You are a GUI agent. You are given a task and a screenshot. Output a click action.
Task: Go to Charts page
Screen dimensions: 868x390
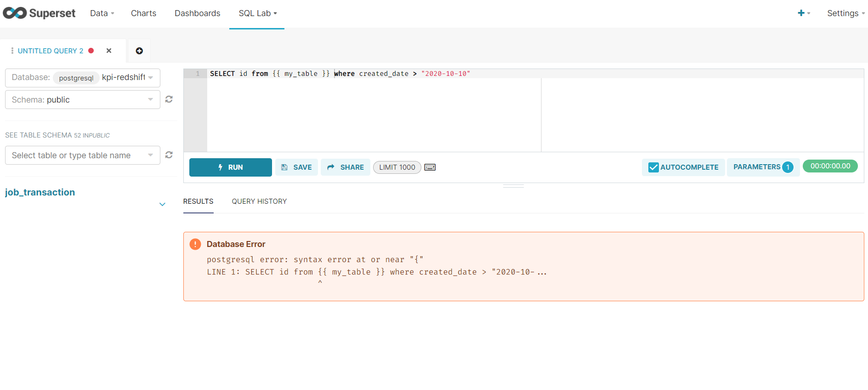pos(143,13)
